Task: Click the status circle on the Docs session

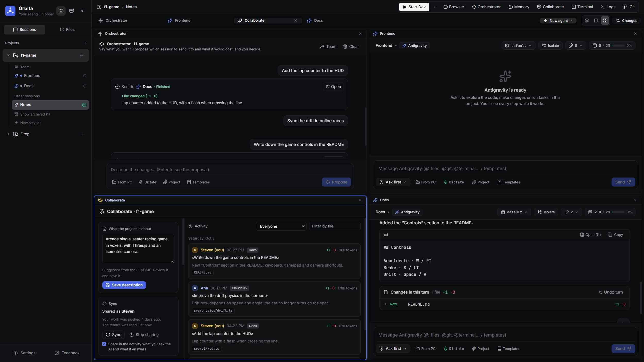Action: pos(85,86)
